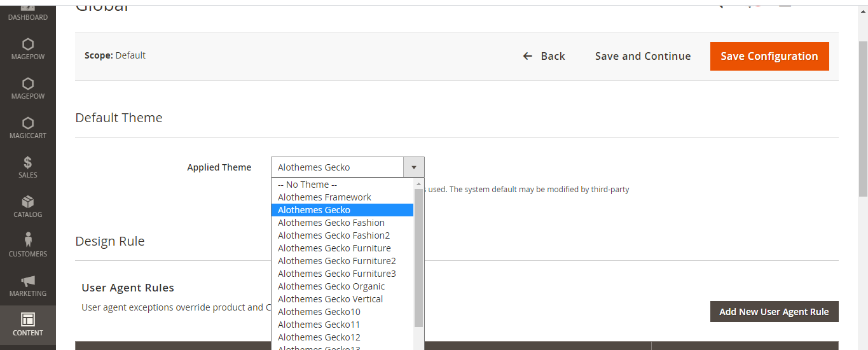
Task: Choose '-- No Theme --' from the list
Action: click(x=307, y=185)
